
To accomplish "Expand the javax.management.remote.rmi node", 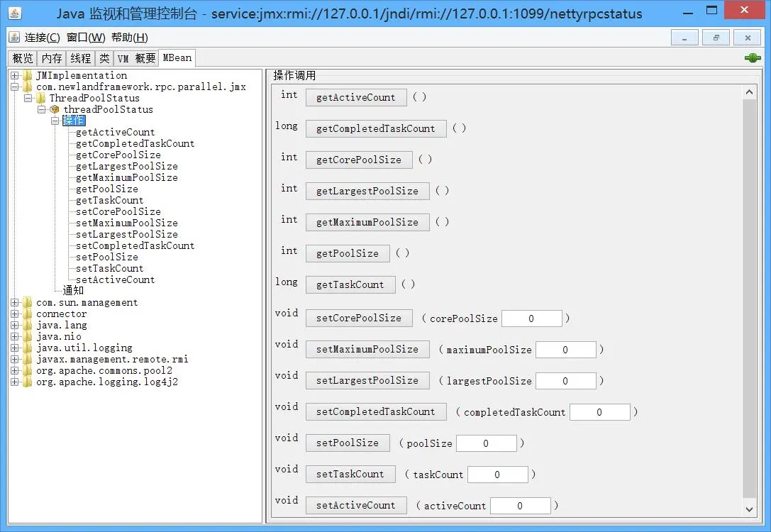I will [x=15, y=359].
